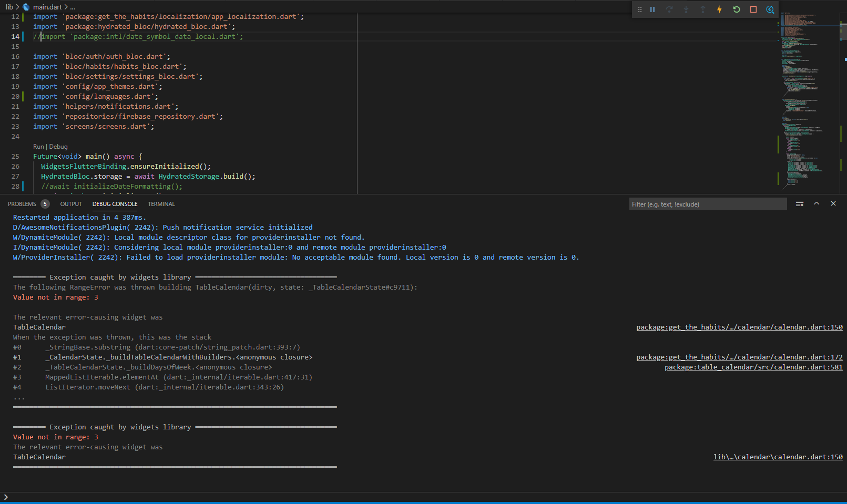The width and height of the screenshot is (847, 504).
Task: Maximize the panel with the chevron
Action: [817, 204]
